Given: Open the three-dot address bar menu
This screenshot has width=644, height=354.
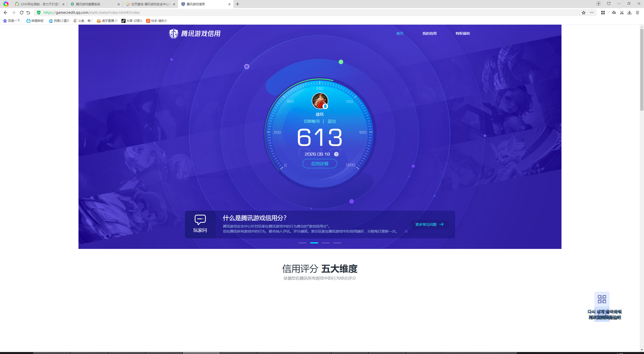Looking at the screenshot, I should coord(592,13).
